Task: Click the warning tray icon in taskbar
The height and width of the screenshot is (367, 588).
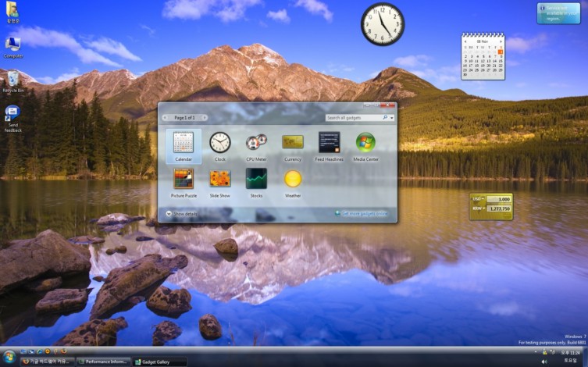Action: [x=544, y=352]
